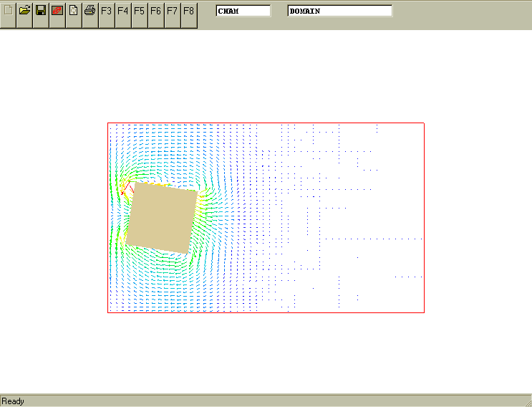Click the CHAM text field
The image size is (532, 407).
point(243,11)
